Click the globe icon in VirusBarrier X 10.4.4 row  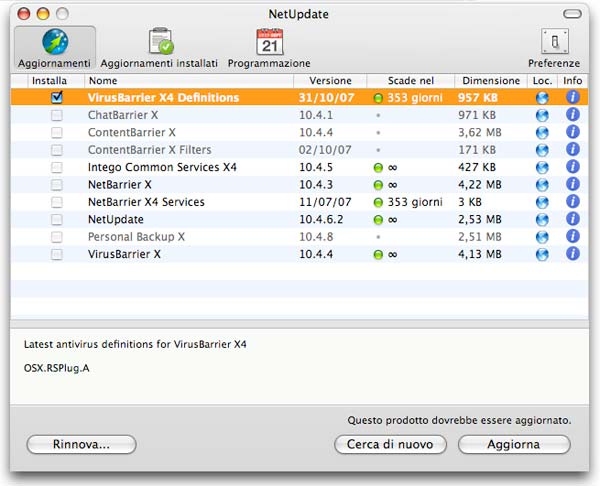point(542,254)
